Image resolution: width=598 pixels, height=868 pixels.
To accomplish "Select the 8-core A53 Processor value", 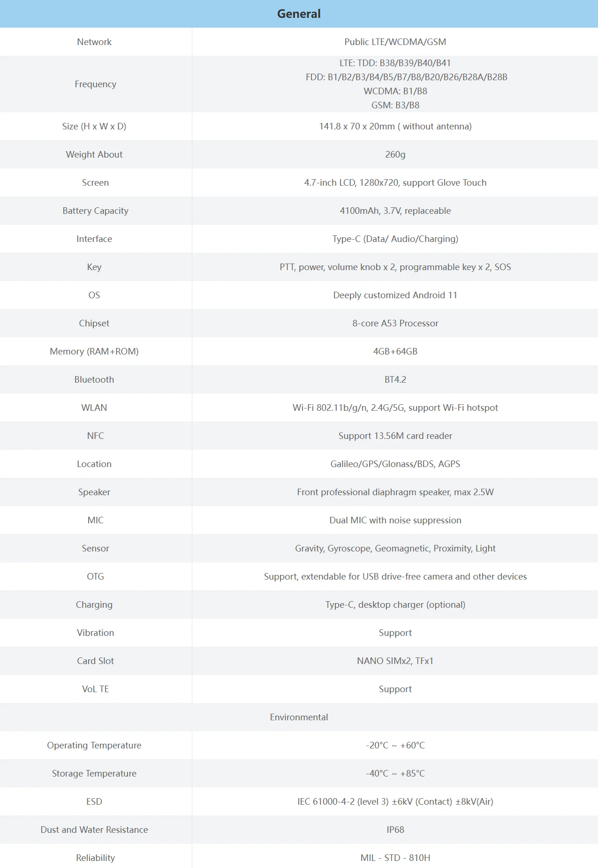I will tap(395, 323).
